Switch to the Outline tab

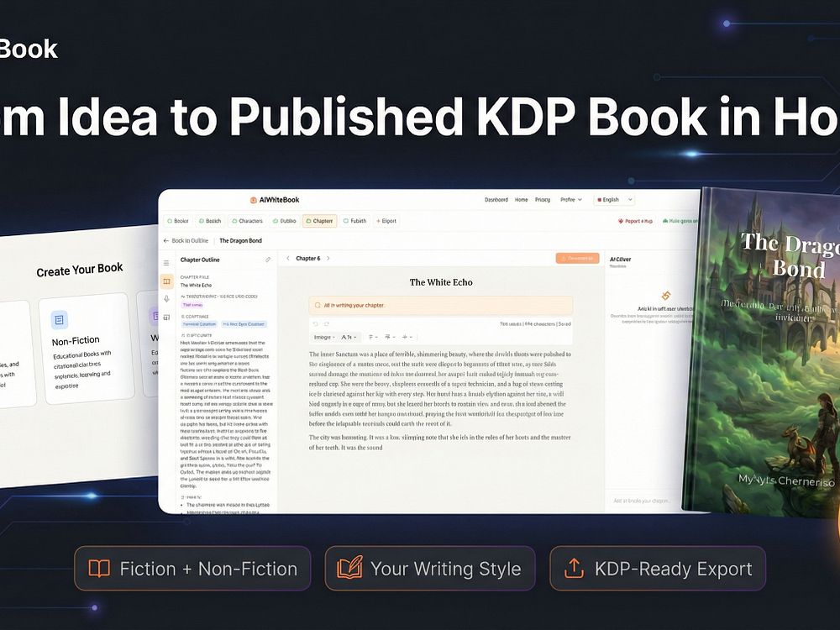coord(285,221)
